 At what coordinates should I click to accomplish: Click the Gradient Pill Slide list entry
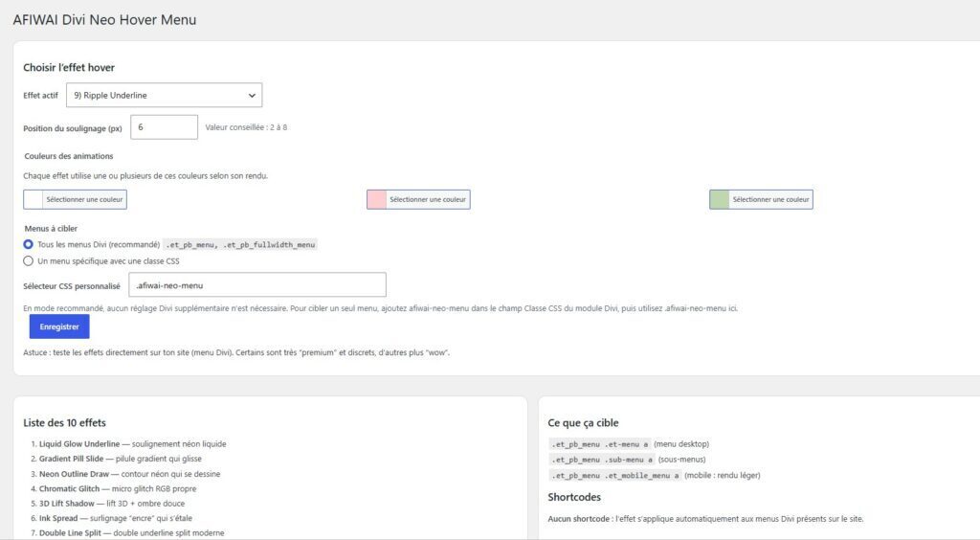pyautogui.click(x=121, y=459)
